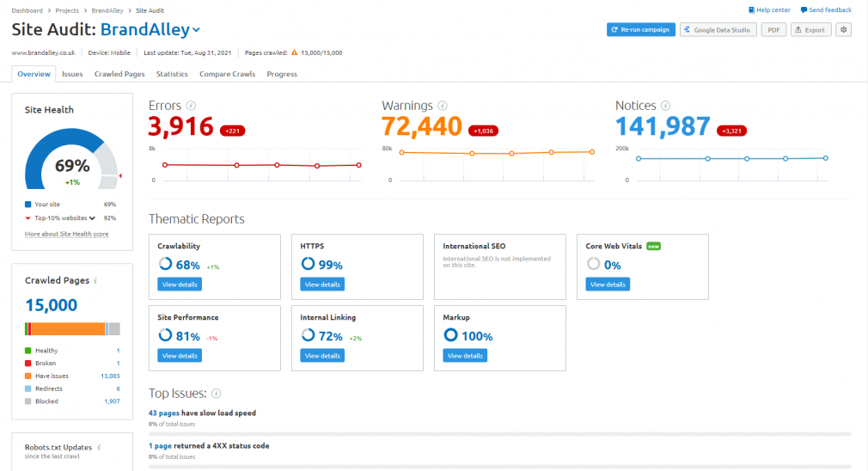Open the 43 pages slow load link
Image resolution: width=868 pixels, height=471 pixels.
164,413
